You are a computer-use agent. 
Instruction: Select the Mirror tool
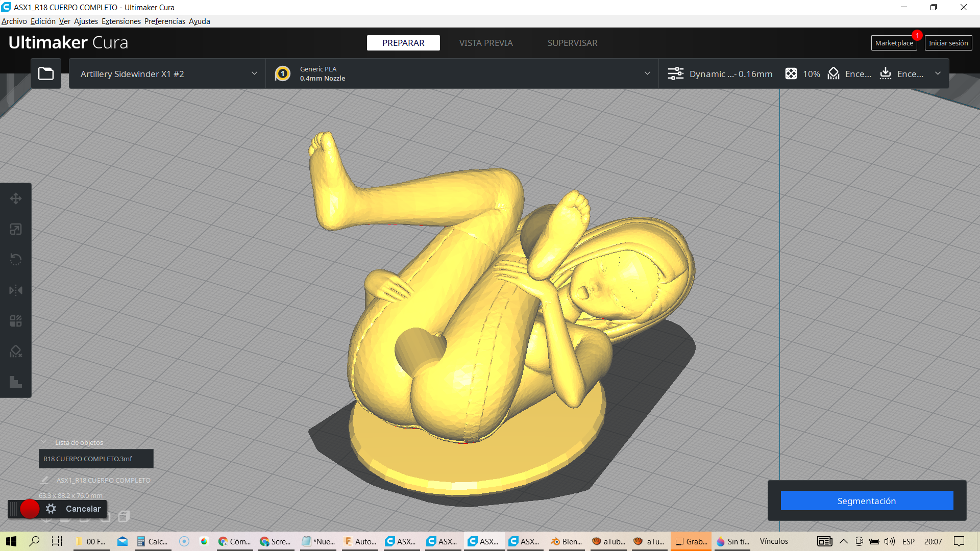coord(15,290)
